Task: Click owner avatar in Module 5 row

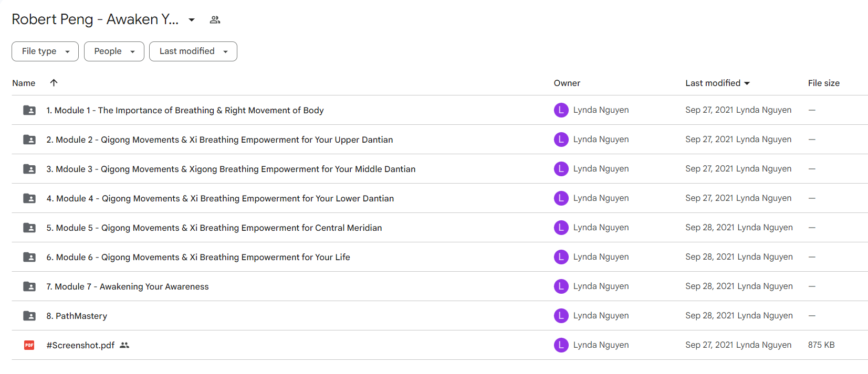Action: pyautogui.click(x=561, y=228)
